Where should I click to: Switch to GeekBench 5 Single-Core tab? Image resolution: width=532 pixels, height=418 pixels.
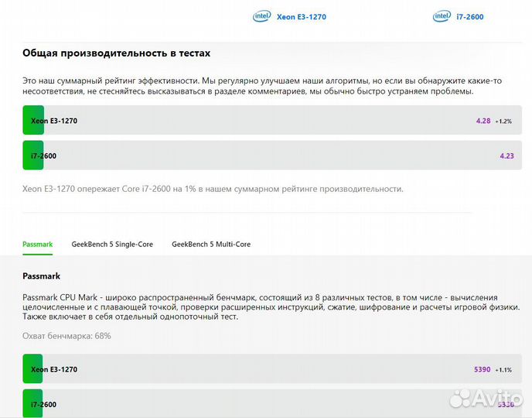[112, 244]
